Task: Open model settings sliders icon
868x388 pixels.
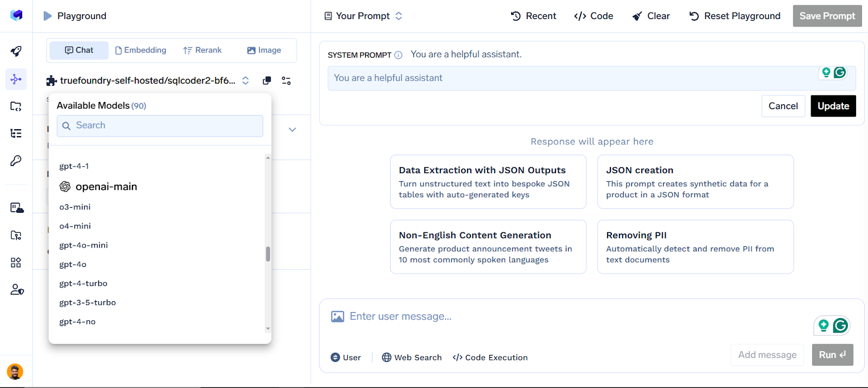Action: click(286, 81)
